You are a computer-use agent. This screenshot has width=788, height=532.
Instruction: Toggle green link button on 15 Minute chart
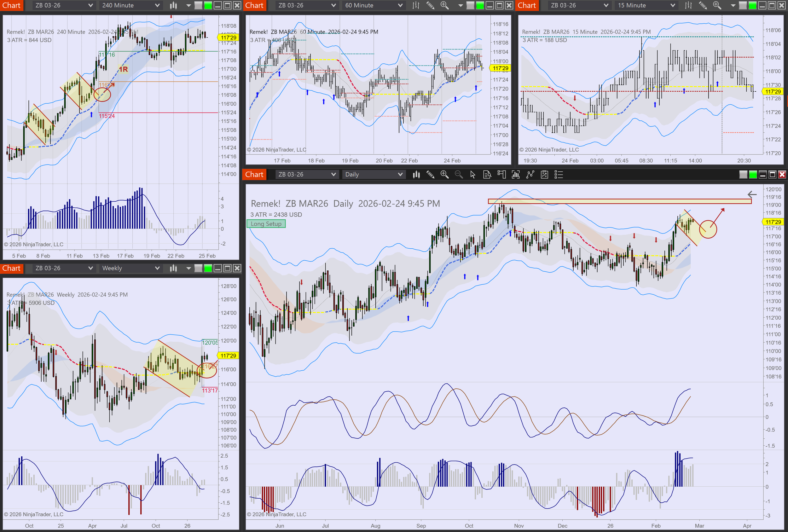(x=752, y=5)
